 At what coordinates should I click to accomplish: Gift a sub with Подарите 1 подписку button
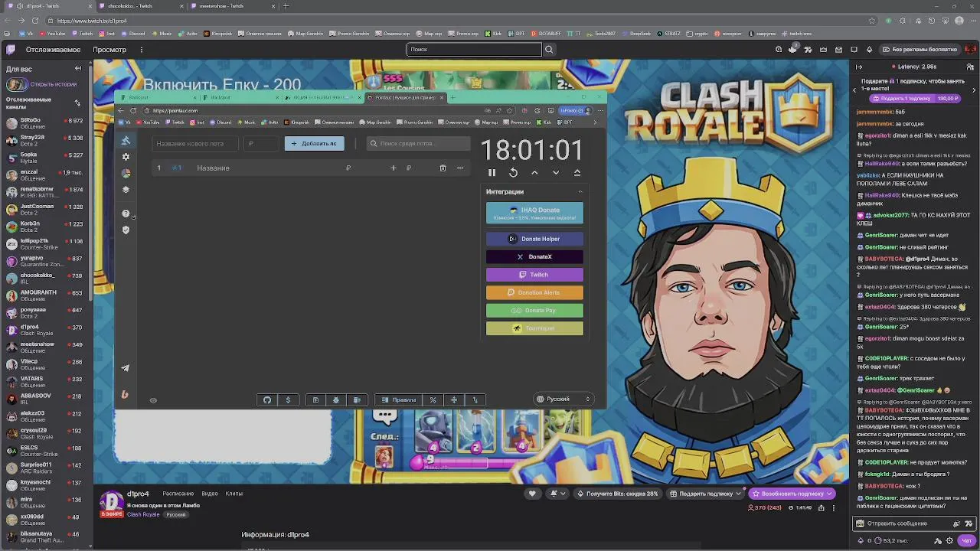[x=915, y=99]
